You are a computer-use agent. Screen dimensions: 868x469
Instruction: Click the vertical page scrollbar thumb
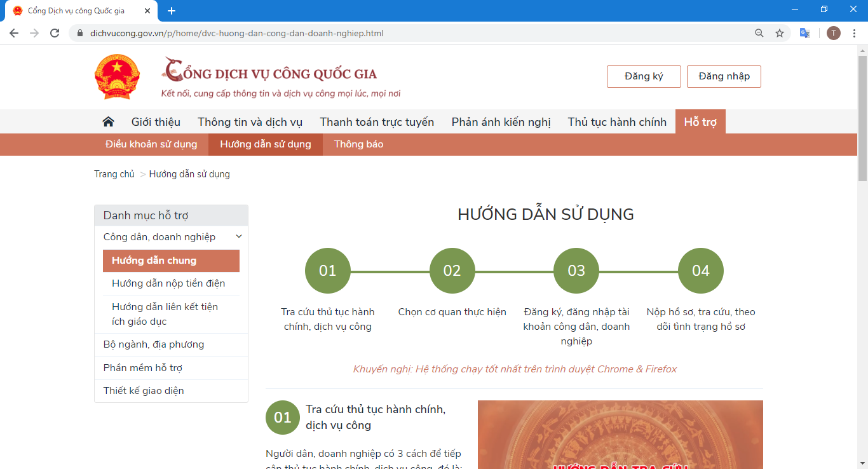pyautogui.click(x=862, y=118)
